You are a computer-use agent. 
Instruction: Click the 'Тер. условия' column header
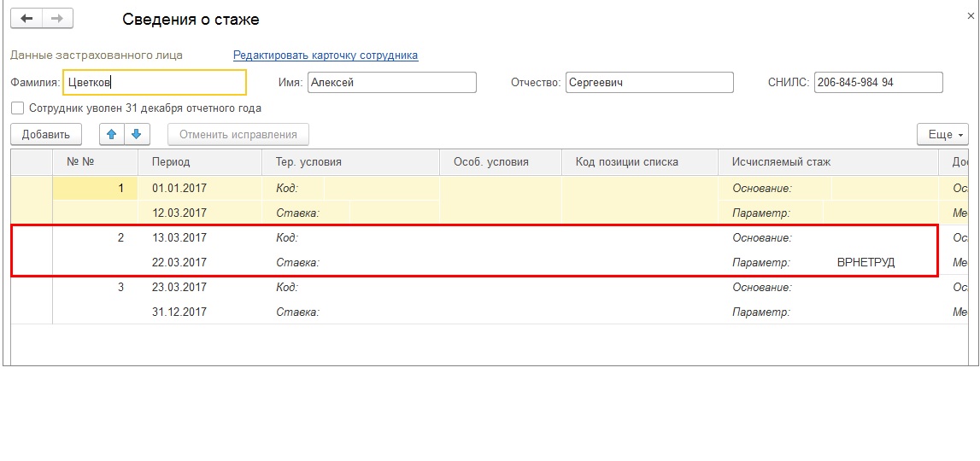click(x=308, y=162)
